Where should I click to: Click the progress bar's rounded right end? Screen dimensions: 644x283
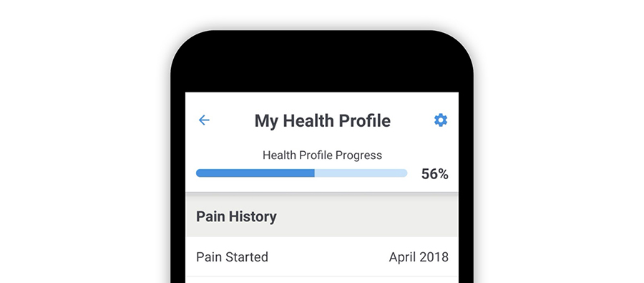point(404,173)
